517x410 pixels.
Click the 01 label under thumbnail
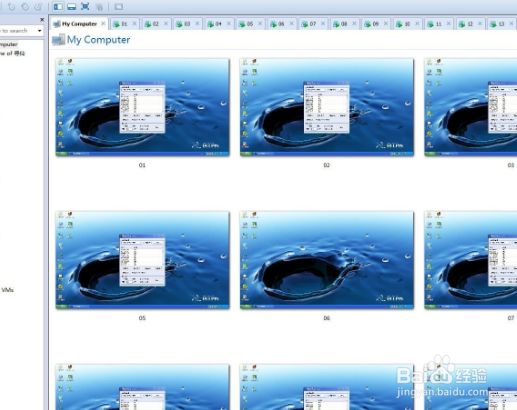142,165
